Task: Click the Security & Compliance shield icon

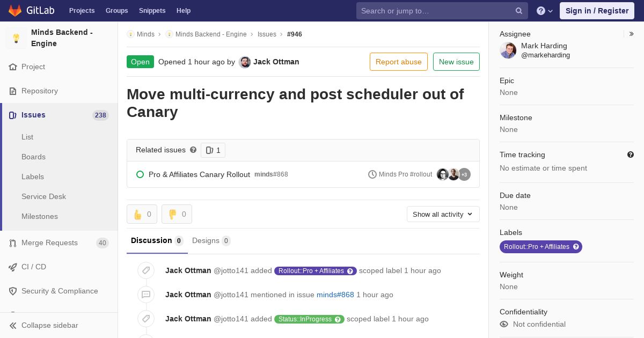Action: pos(13,291)
